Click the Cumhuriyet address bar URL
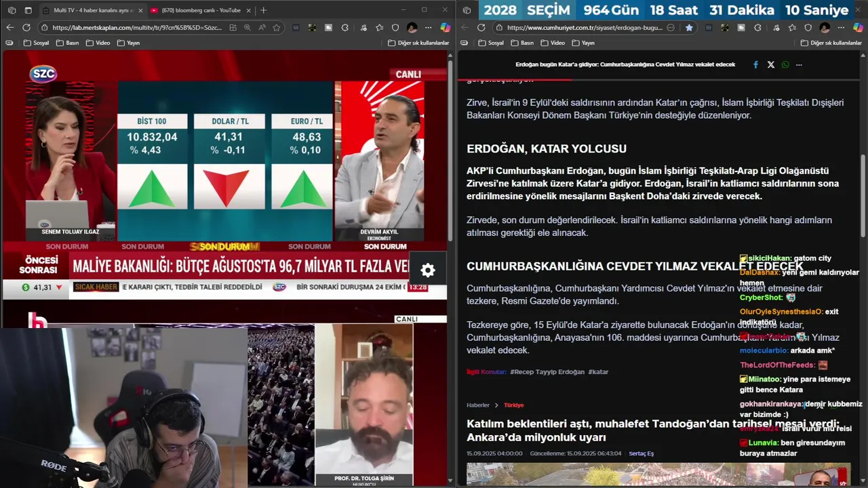Image resolution: width=868 pixels, height=488 pixels. [x=585, y=28]
